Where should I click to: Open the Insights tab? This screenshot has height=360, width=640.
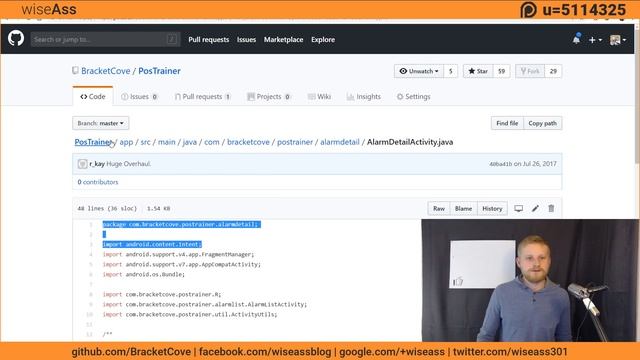tap(364, 97)
